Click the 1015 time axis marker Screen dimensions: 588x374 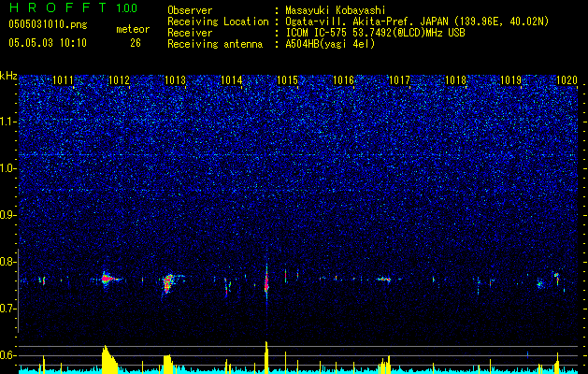(x=287, y=80)
